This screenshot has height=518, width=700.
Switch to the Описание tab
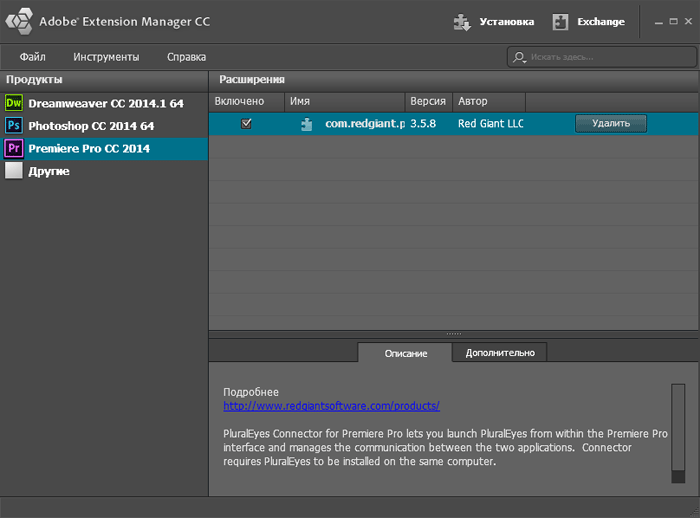point(405,353)
